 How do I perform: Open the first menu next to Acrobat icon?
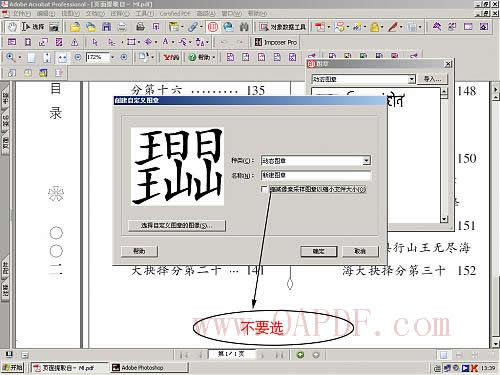(22, 14)
